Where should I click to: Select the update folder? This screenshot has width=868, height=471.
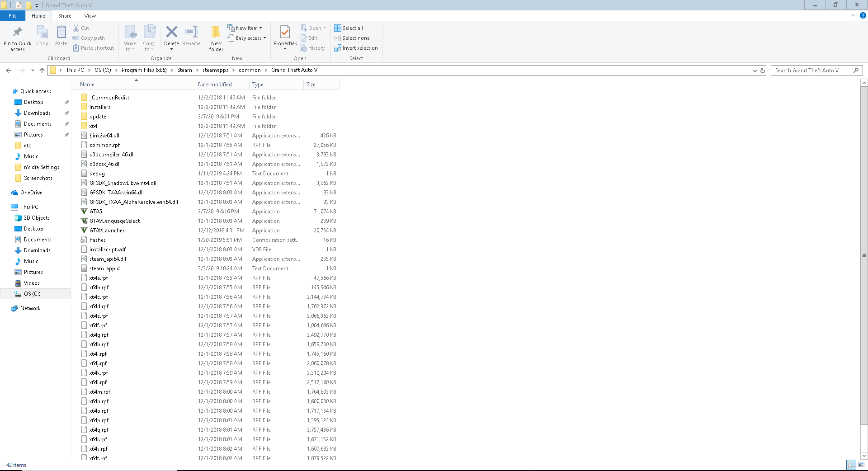(x=98, y=117)
